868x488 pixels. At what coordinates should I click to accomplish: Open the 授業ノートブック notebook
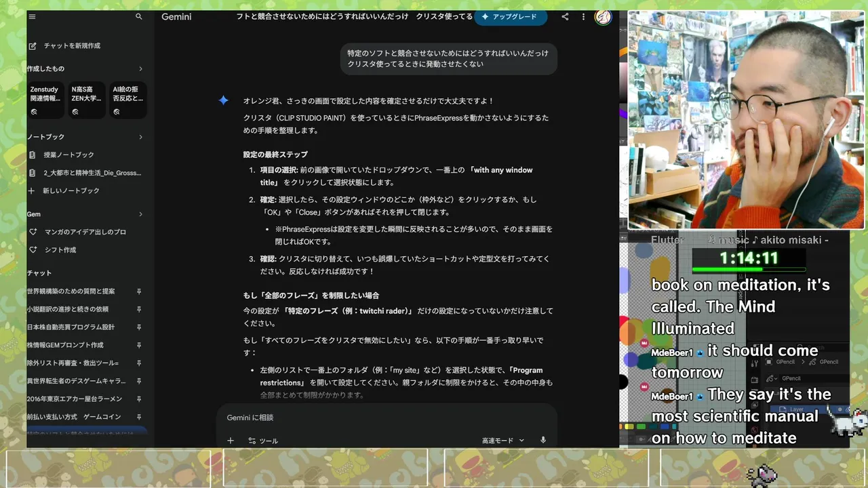click(68, 155)
